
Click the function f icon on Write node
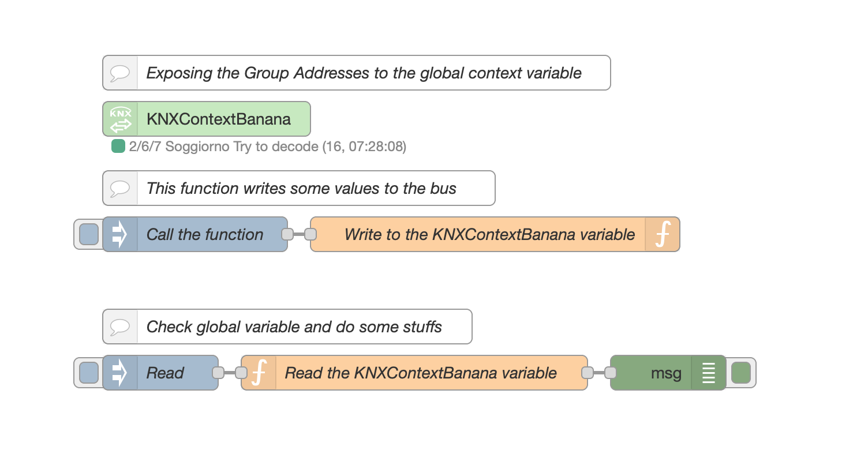click(663, 234)
